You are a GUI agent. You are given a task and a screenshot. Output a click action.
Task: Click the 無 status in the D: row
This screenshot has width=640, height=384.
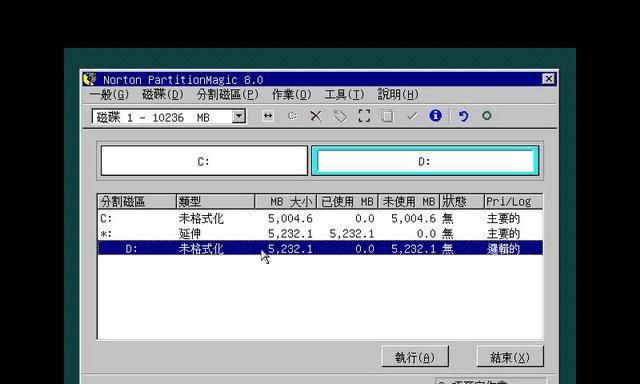(x=448, y=249)
